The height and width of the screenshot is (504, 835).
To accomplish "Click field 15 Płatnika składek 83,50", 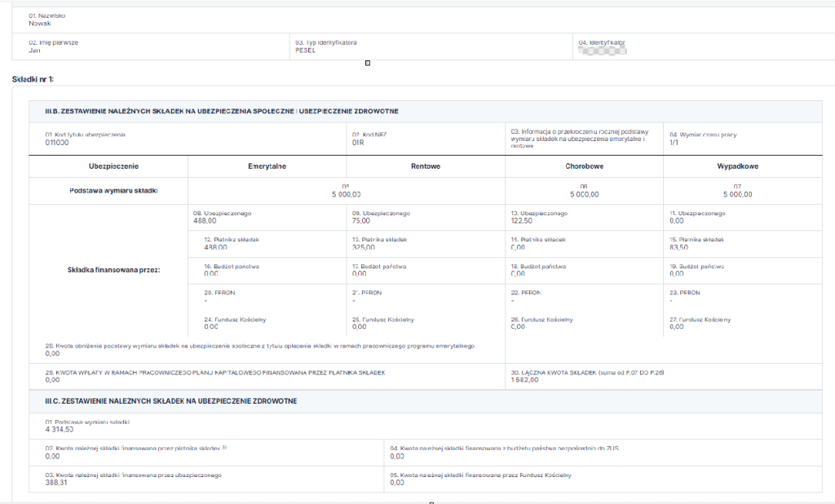I will 679,247.
